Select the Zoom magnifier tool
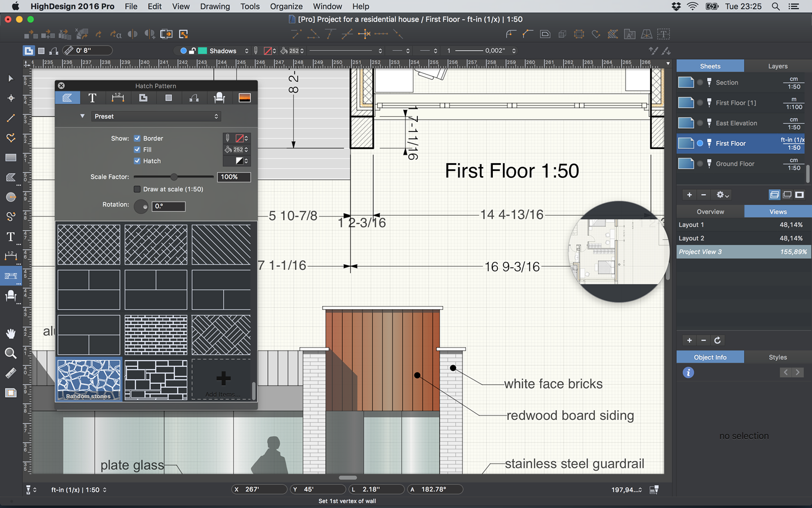812x508 pixels. point(10,353)
